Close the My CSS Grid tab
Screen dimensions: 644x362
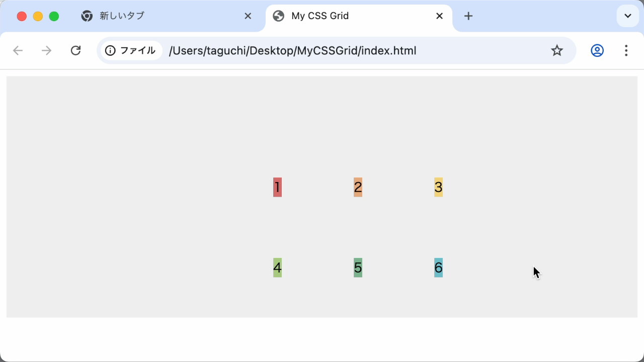[439, 16]
